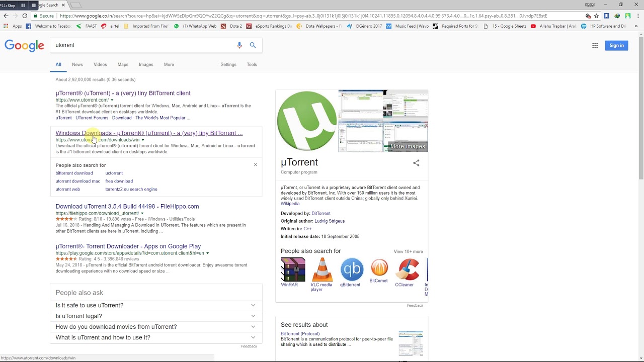Switch to the Videos tab

pyautogui.click(x=100, y=64)
